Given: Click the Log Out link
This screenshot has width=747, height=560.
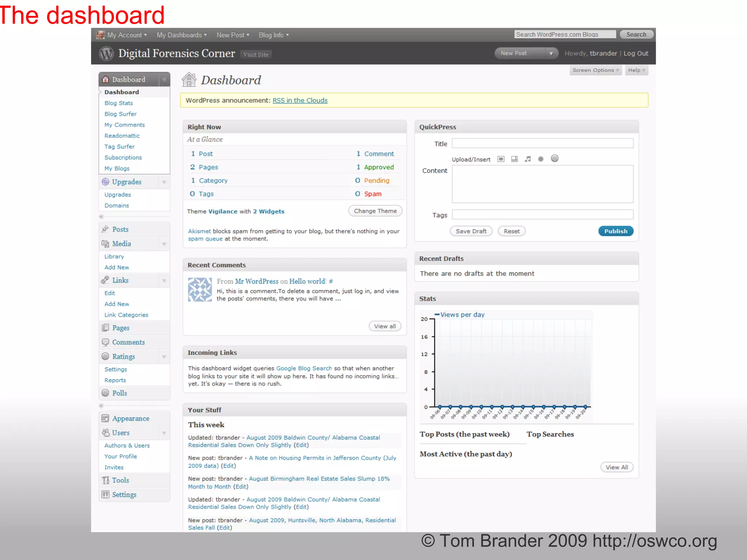Looking at the screenshot, I should [x=636, y=53].
